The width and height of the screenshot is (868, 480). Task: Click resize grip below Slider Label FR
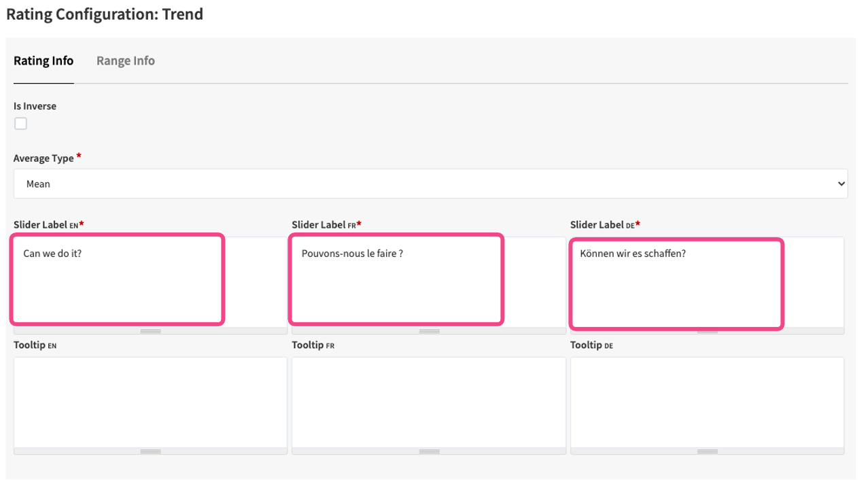pos(429,331)
